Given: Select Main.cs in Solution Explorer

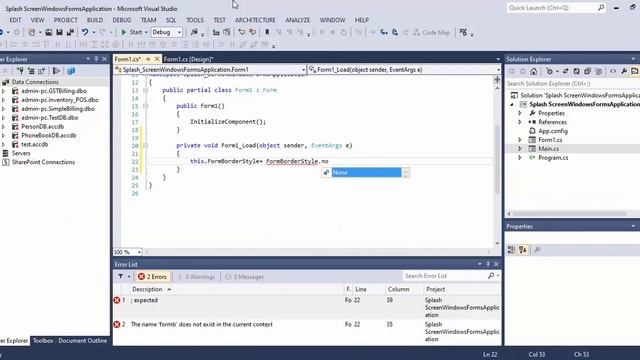Looking at the screenshot, I should 548,149.
